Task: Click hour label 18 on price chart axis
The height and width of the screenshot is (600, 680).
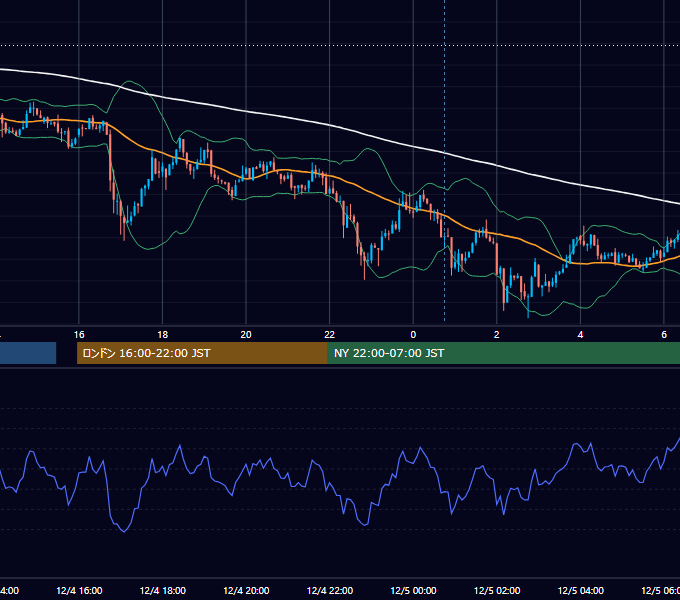Action: click(x=163, y=335)
